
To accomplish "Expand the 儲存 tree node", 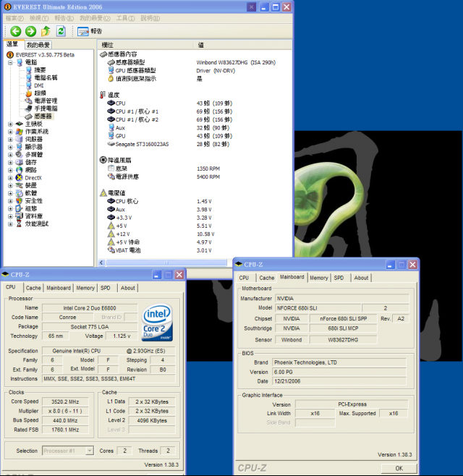I will [x=10, y=163].
